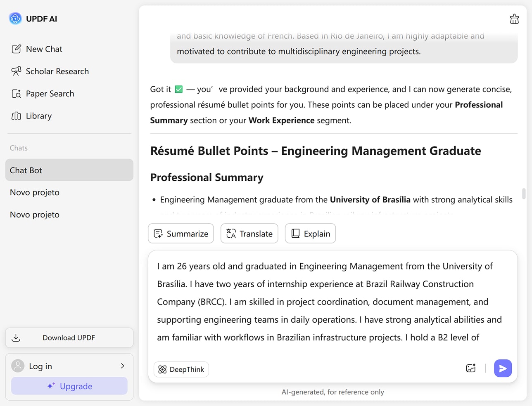
Task: Click the download arrow icon
Action: click(x=16, y=338)
